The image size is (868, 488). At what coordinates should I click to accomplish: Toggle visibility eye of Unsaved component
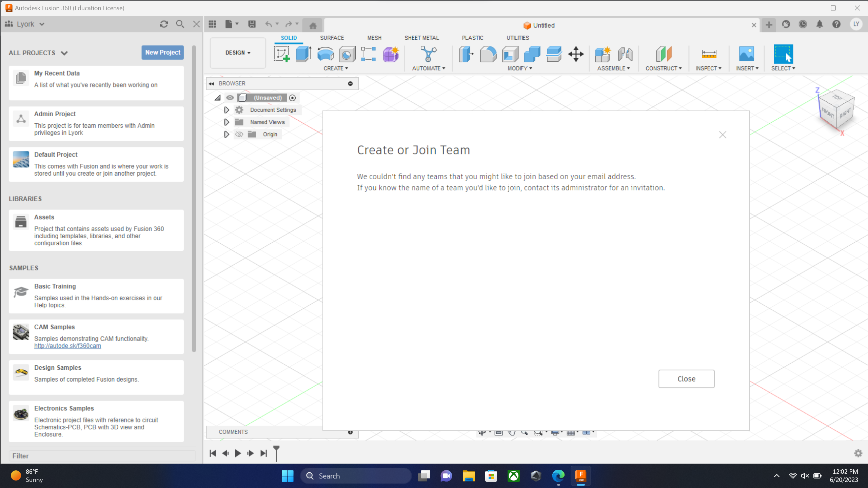coord(230,98)
